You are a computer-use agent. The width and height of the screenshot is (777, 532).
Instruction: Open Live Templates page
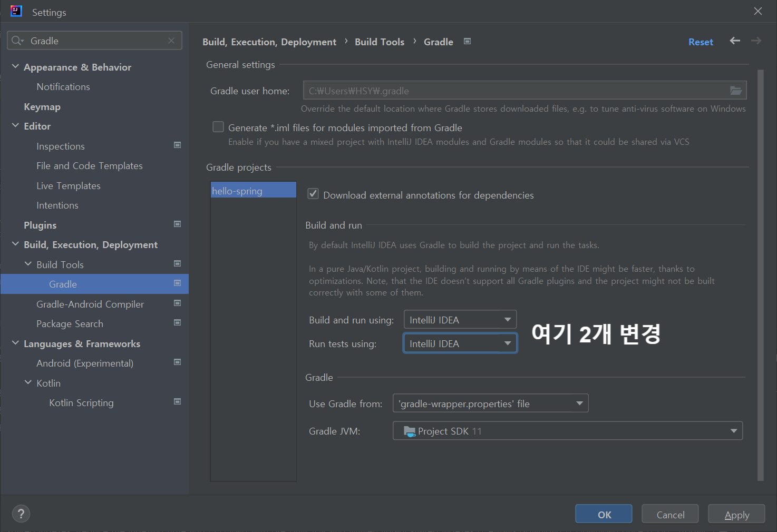69,186
